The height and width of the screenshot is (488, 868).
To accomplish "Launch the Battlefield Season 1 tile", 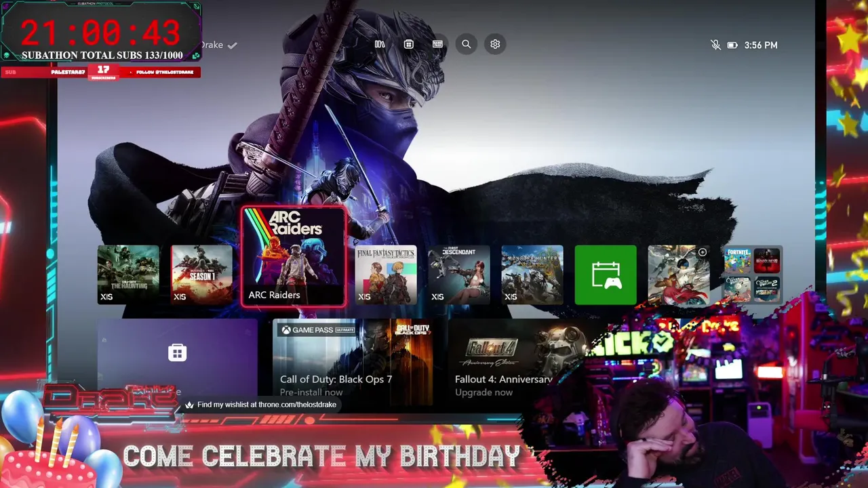I will 201,274.
